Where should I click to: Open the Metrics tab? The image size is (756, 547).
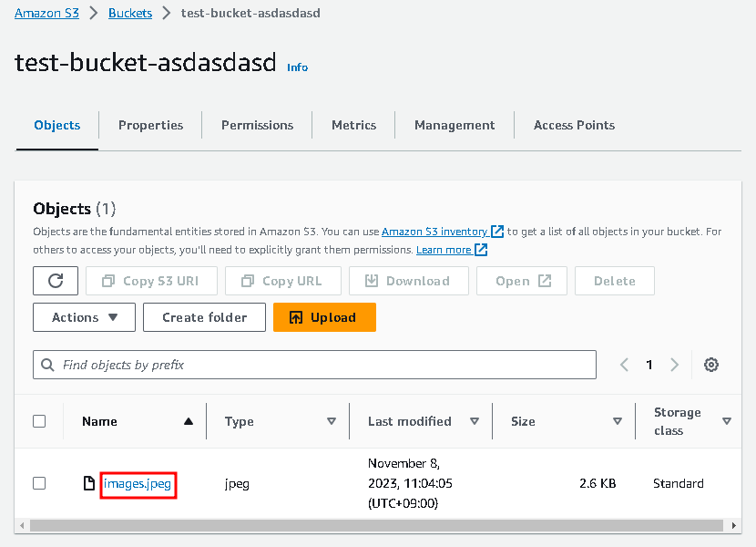[x=354, y=125]
